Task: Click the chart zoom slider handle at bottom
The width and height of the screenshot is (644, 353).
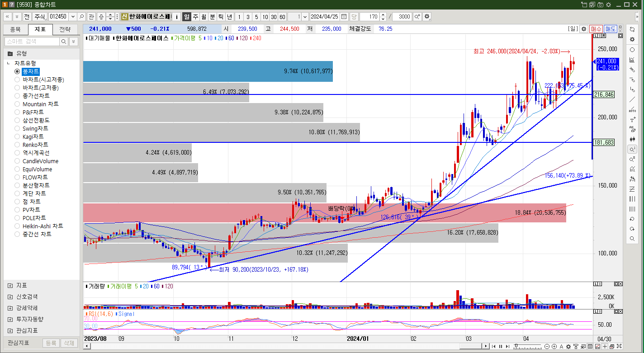Action: [x=516, y=347]
